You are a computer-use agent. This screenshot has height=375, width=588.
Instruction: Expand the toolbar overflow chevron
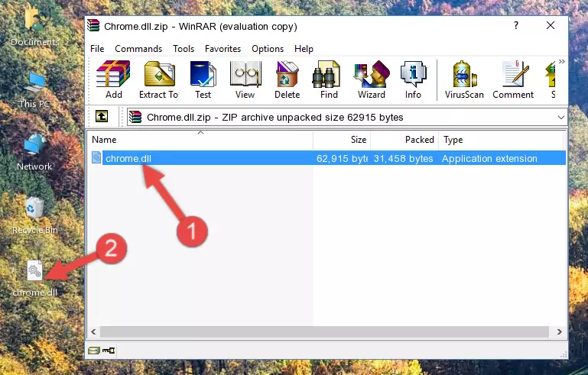561,61
